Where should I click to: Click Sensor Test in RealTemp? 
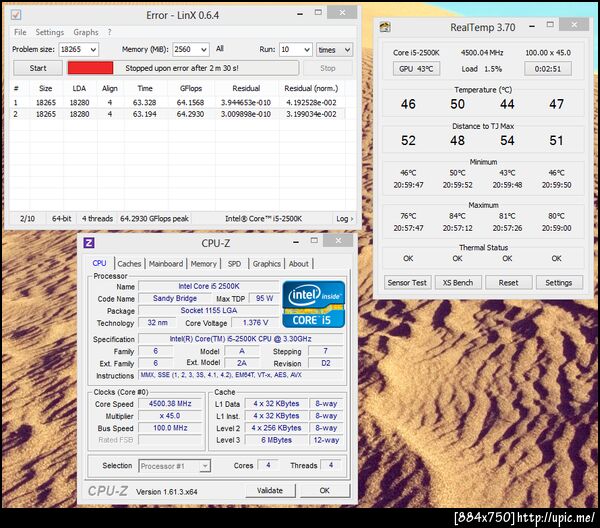coord(407,283)
